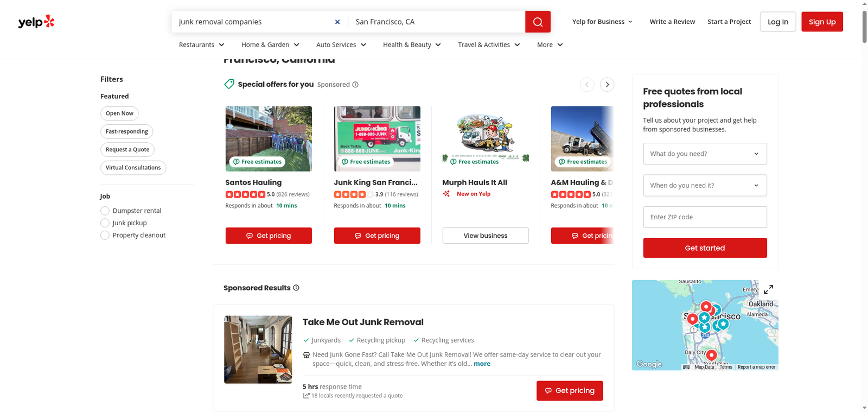Open the Santos Hauling business title

pyautogui.click(x=253, y=182)
